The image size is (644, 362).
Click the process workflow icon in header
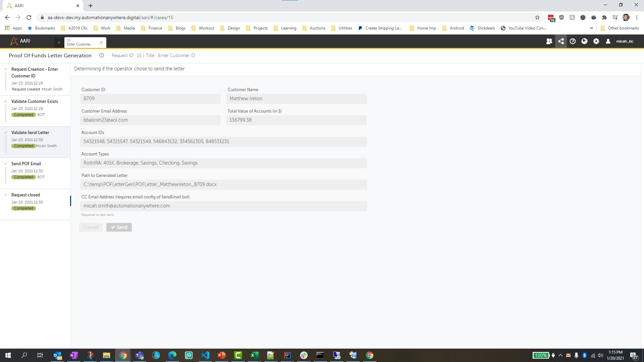click(x=561, y=41)
